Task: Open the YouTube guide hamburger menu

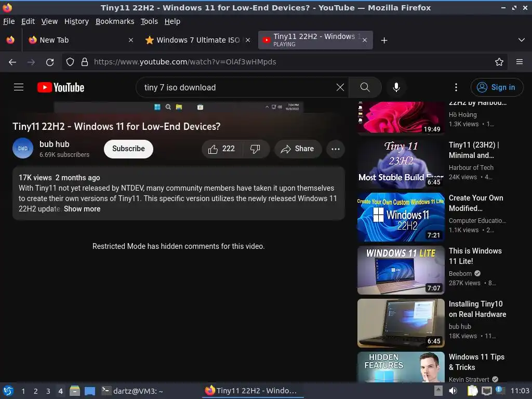Action: [x=19, y=87]
